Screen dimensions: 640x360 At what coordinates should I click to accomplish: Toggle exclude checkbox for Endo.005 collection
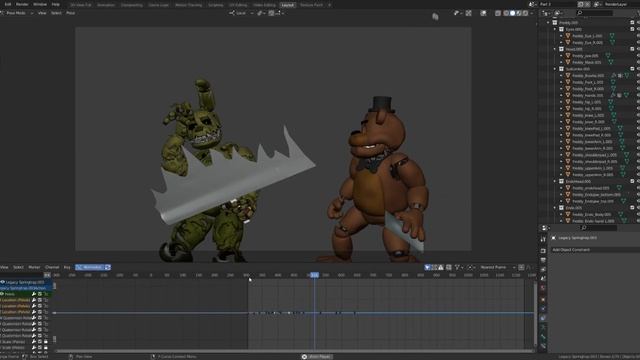click(632, 208)
